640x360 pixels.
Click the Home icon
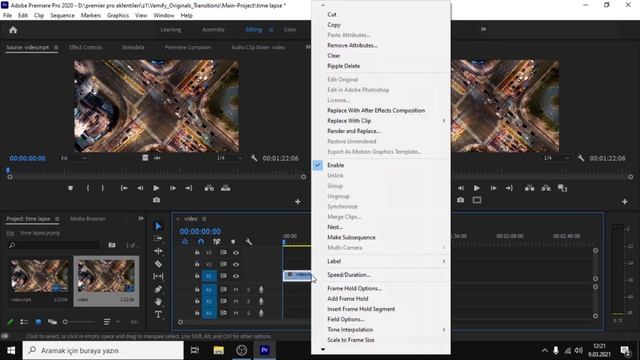(x=13, y=30)
